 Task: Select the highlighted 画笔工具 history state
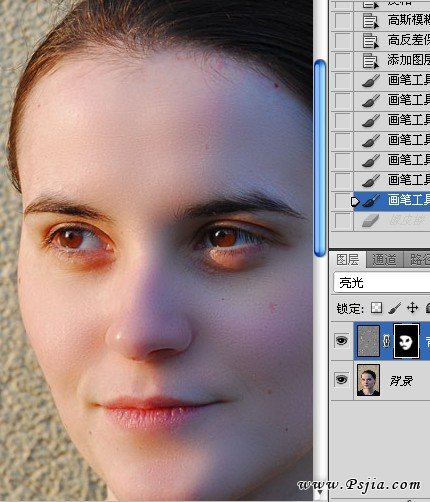[391, 201]
